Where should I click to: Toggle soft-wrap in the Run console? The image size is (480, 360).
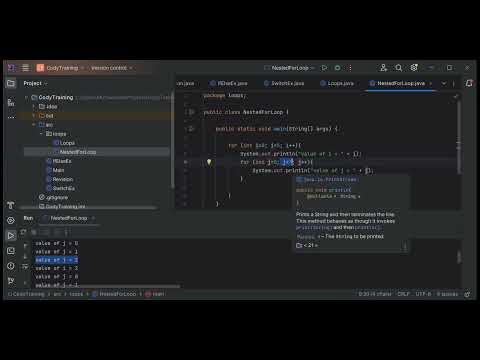pyautogui.click(x=25, y=267)
